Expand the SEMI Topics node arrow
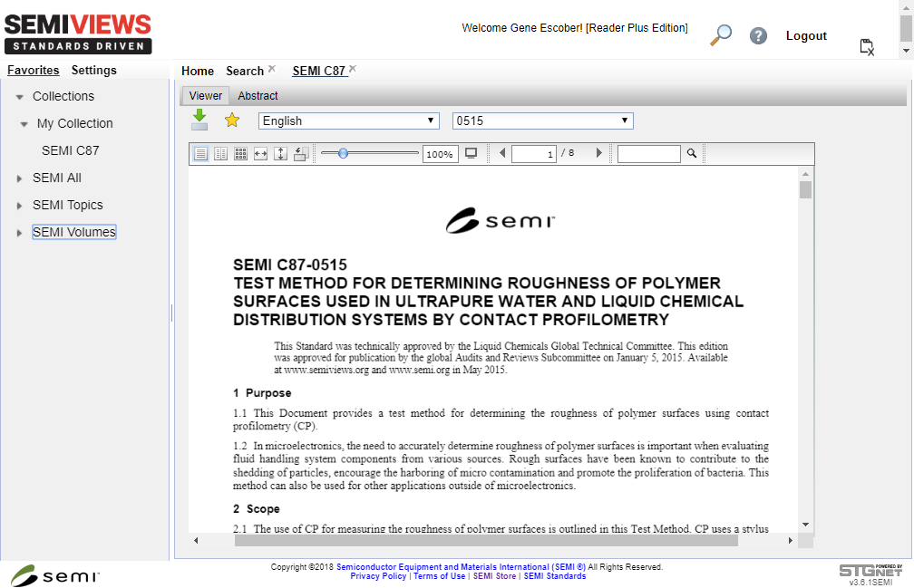The height and width of the screenshot is (588, 914). point(19,206)
